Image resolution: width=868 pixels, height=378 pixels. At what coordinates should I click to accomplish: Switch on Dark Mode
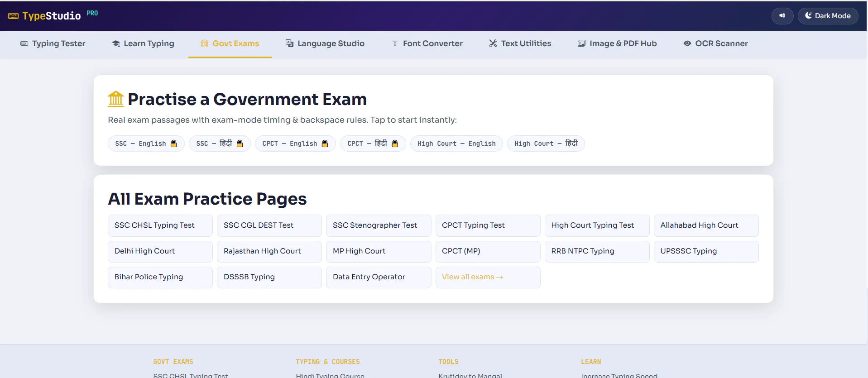[828, 16]
